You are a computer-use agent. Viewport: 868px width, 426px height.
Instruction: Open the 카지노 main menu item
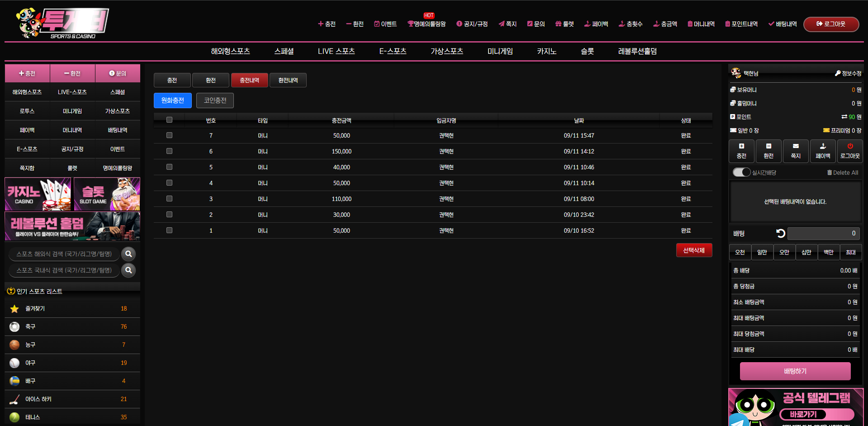click(x=546, y=51)
